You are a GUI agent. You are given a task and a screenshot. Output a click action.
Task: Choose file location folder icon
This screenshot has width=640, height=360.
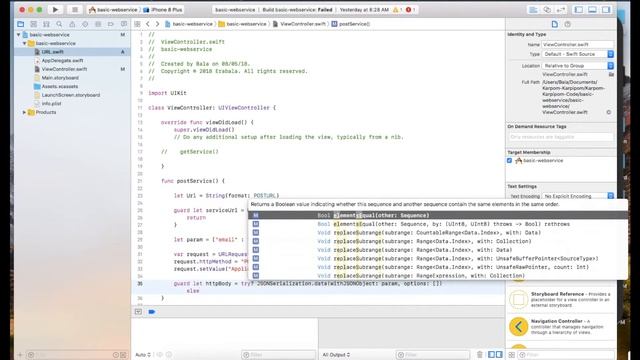click(x=611, y=74)
